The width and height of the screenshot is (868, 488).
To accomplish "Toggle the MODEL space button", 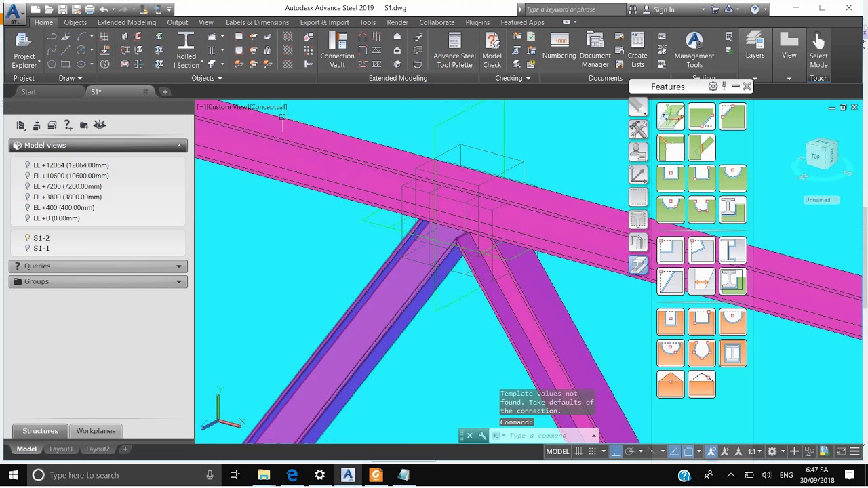I will [x=557, y=451].
